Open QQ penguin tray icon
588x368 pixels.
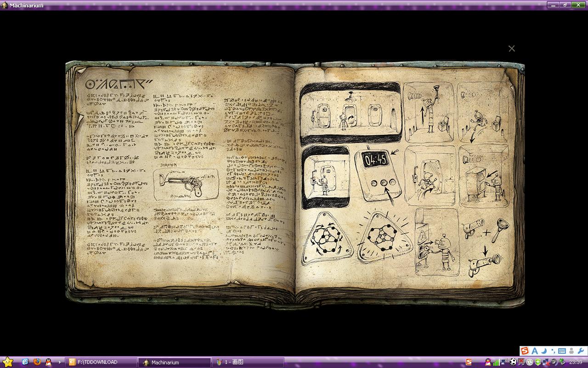(488, 362)
